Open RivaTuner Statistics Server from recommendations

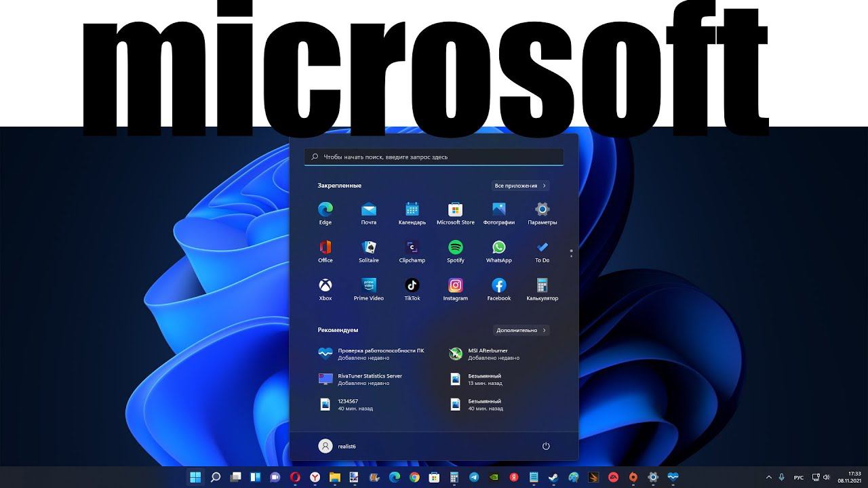pyautogui.click(x=361, y=380)
